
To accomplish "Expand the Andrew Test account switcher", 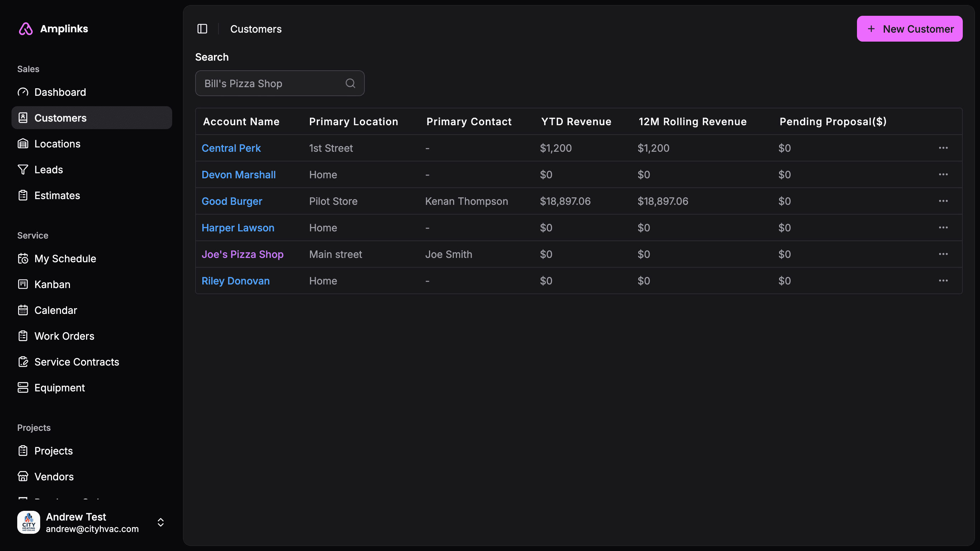I will [161, 522].
